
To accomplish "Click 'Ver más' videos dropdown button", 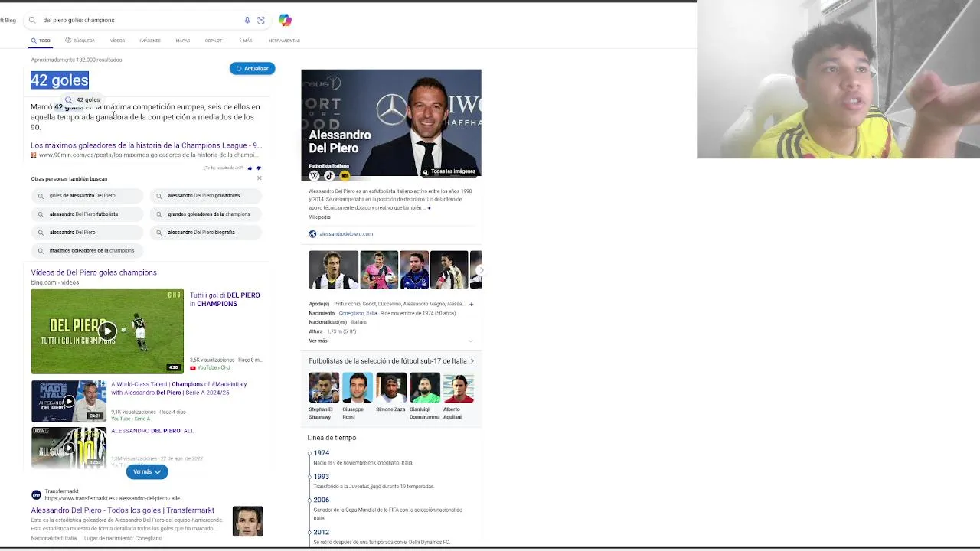I will [x=147, y=471].
